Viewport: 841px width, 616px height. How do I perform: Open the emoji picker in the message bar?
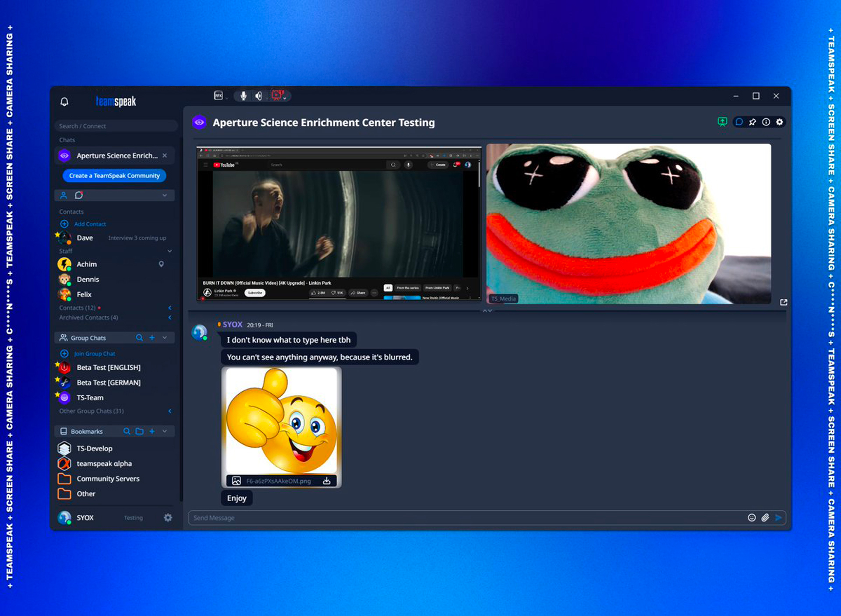pos(752,517)
